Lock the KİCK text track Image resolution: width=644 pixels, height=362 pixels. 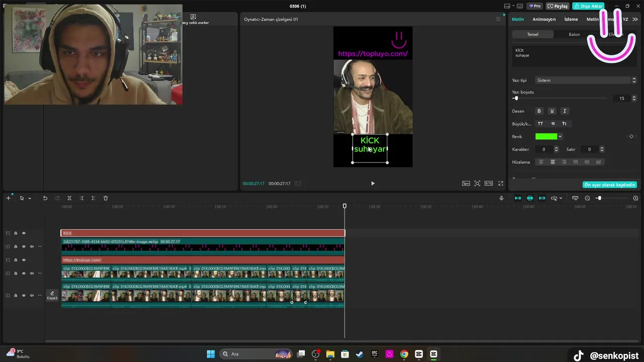(x=16, y=233)
